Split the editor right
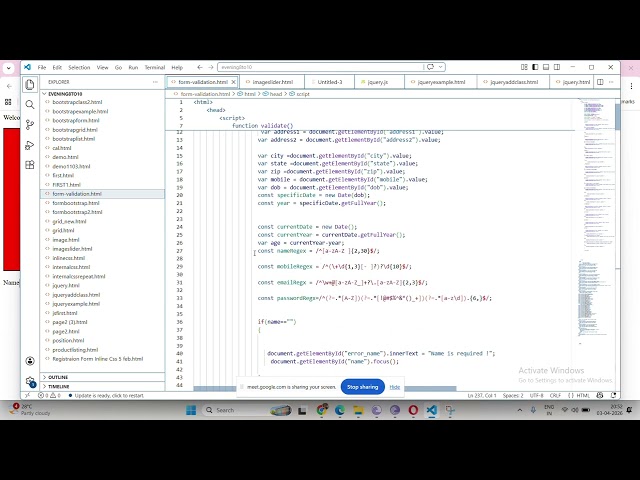 coord(600,82)
